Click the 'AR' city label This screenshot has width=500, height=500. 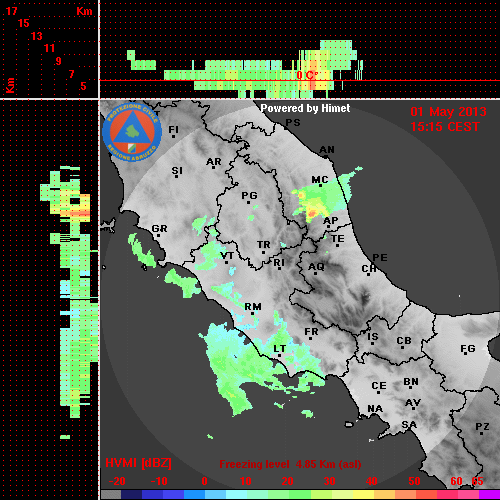point(214,162)
